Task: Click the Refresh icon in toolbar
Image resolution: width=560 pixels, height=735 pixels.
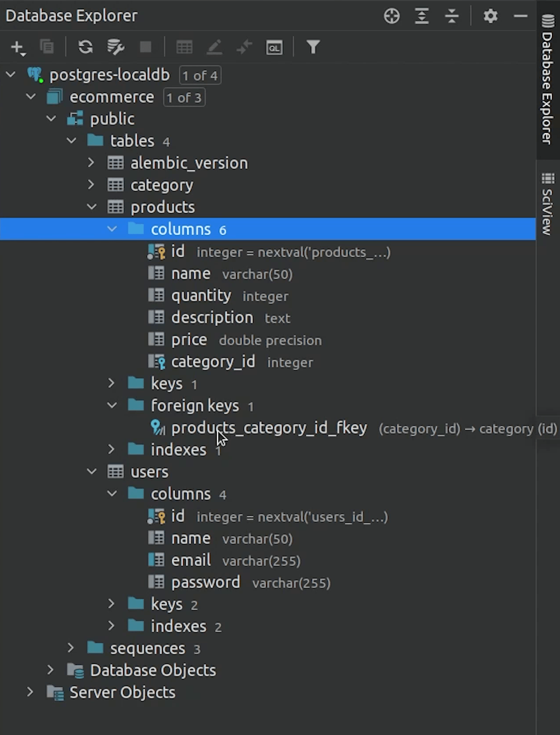Action: (x=85, y=47)
